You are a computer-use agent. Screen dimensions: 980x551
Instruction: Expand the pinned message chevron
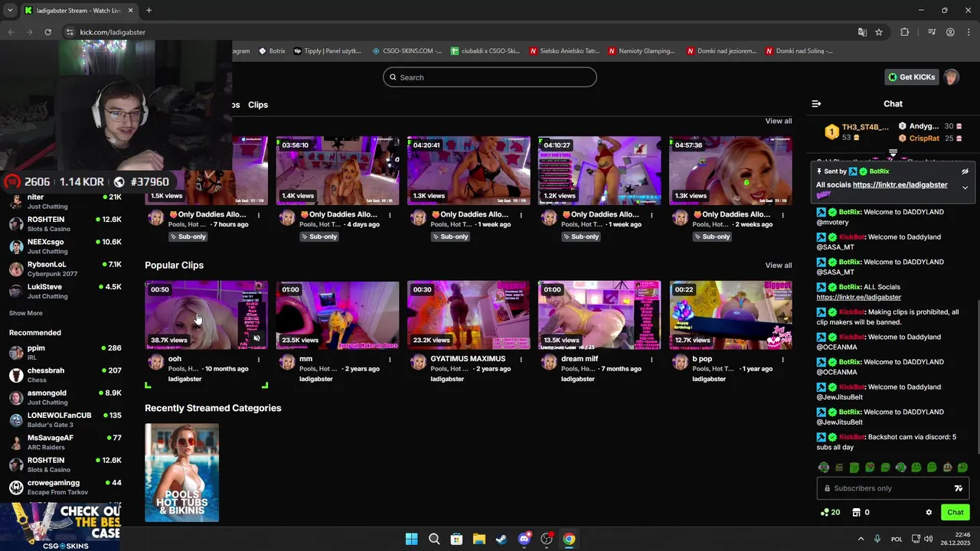[x=965, y=187]
